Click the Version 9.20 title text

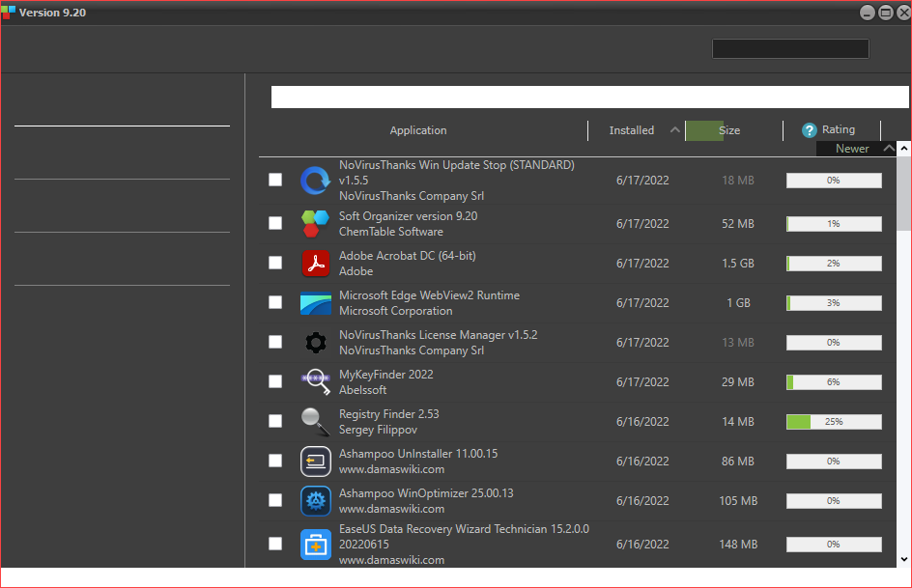tap(52, 13)
